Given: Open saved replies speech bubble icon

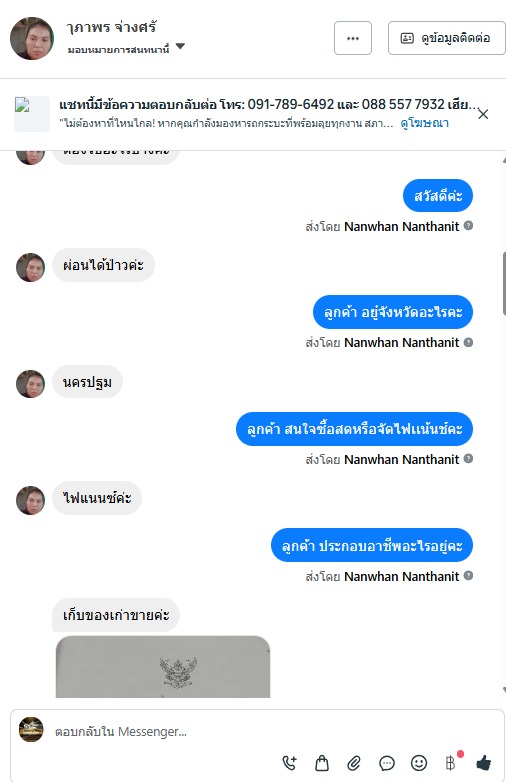Looking at the screenshot, I should coord(387,763).
